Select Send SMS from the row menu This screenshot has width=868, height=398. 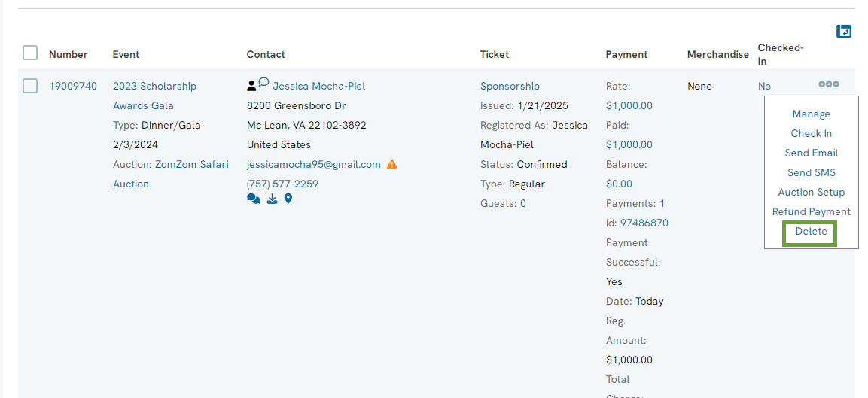pos(811,173)
